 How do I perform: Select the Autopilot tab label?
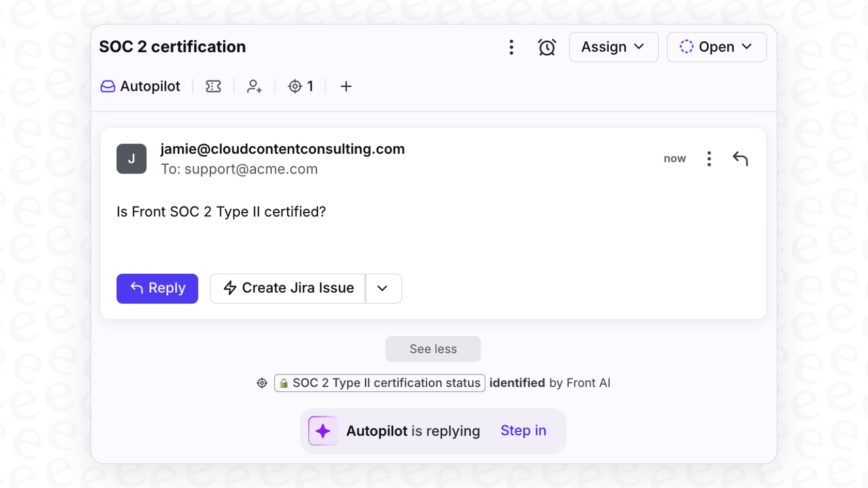click(149, 86)
